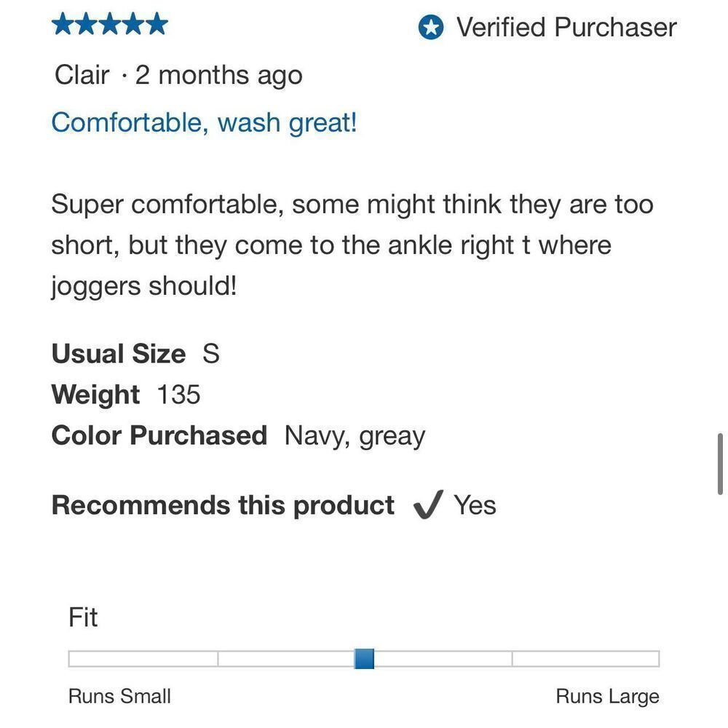Viewport: 728px width, 728px height.
Task: Click the 'Runs Large' label
Action: (608, 697)
